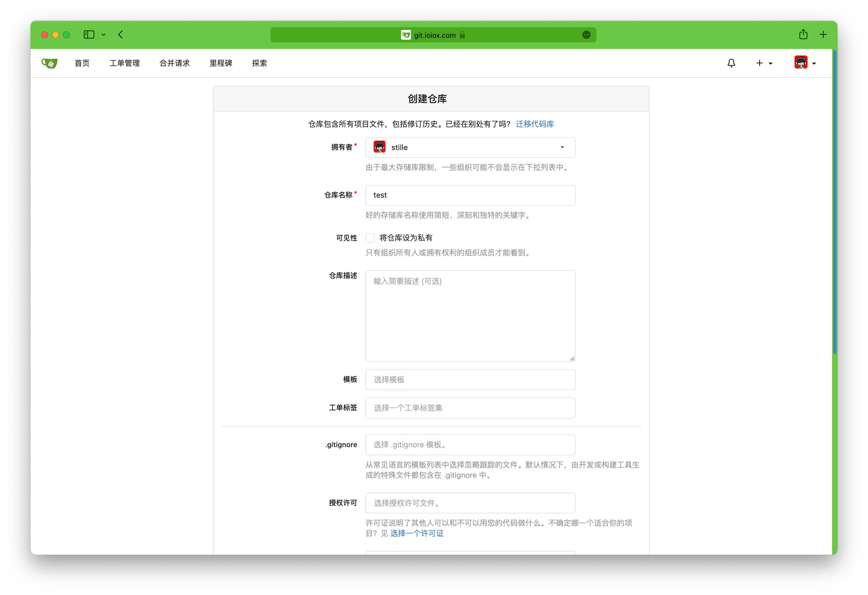Screen dimensions: 868x595
Task: Click the Safari sidebar toggle icon
Action: (x=88, y=35)
